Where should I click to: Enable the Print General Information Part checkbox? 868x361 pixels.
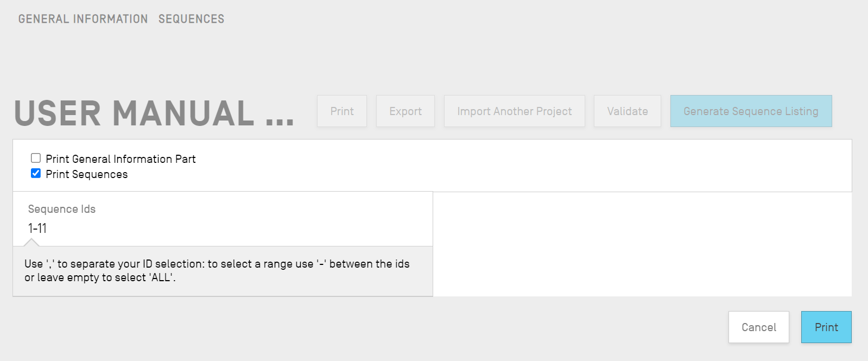click(36, 158)
